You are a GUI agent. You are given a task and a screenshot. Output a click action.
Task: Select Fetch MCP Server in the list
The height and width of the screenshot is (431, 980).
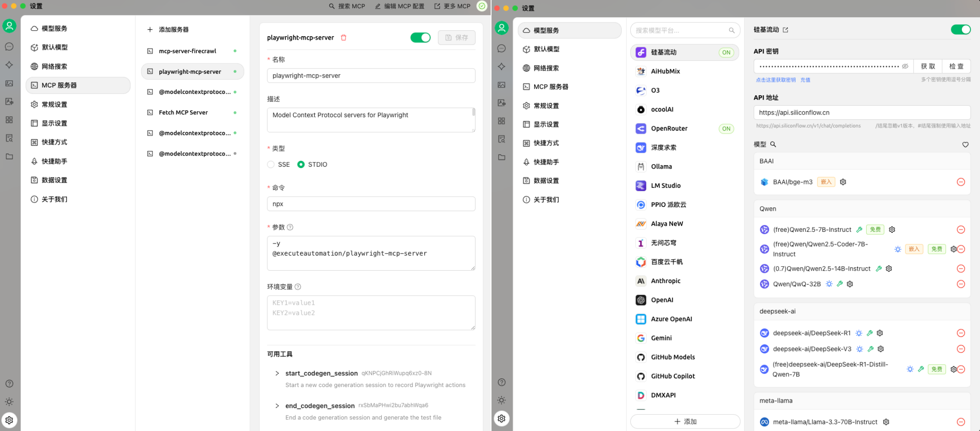[x=192, y=112]
